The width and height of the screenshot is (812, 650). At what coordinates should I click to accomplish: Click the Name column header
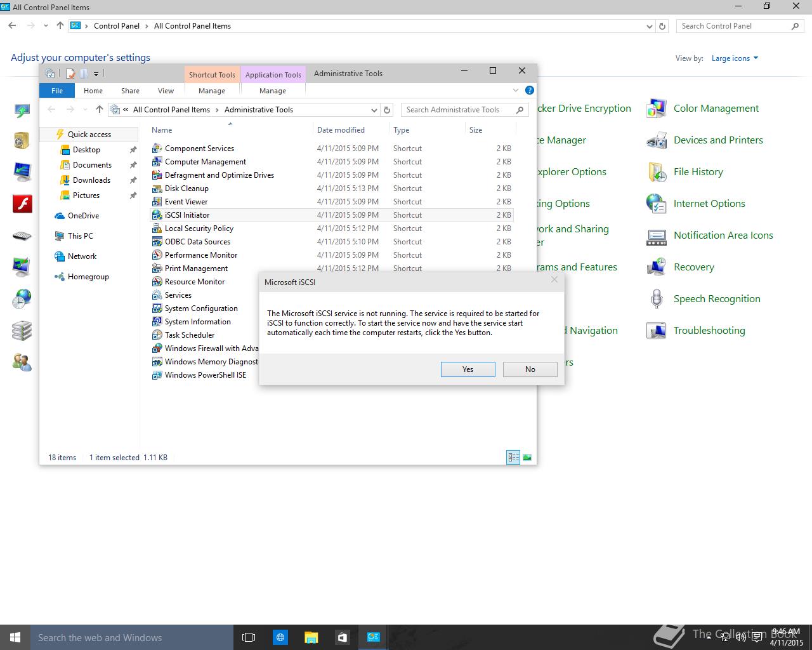[x=162, y=130]
